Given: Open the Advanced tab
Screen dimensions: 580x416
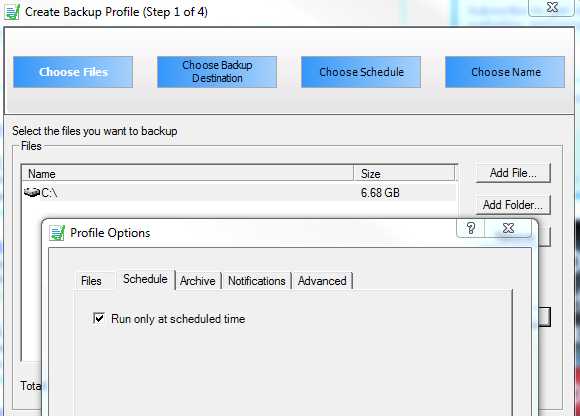Looking at the screenshot, I should point(322,281).
